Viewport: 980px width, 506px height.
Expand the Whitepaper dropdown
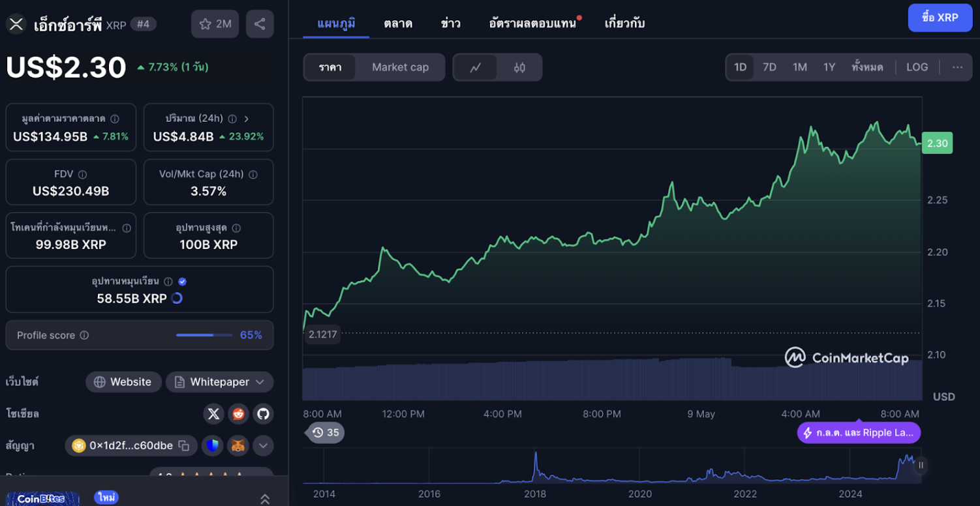coord(261,382)
